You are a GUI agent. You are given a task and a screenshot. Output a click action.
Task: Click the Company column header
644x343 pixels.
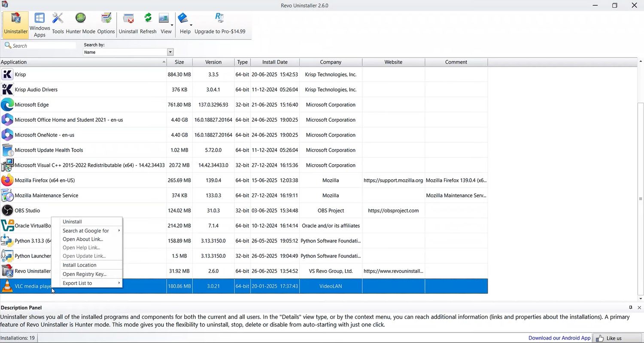[331, 62]
